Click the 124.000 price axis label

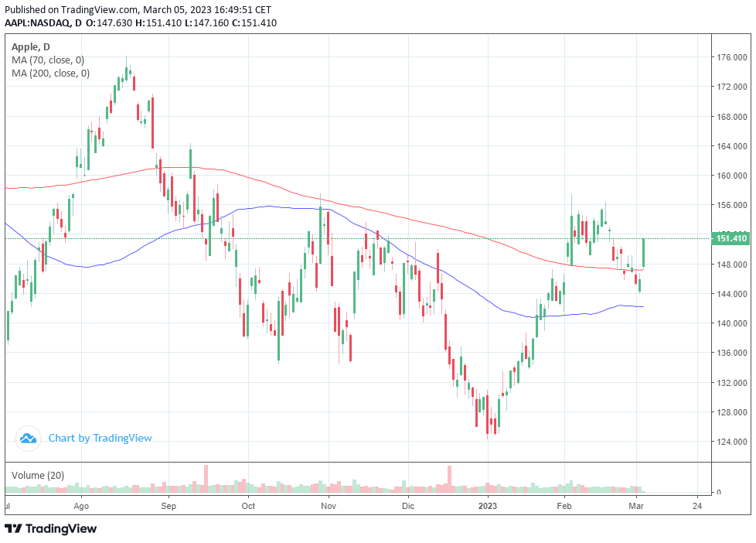tap(732, 442)
